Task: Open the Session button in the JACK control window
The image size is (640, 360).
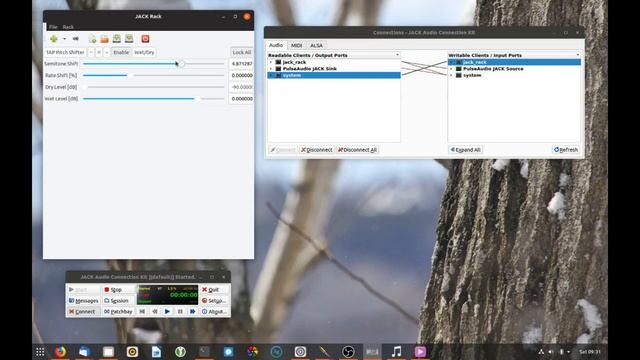Action: (x=118, y=300)
